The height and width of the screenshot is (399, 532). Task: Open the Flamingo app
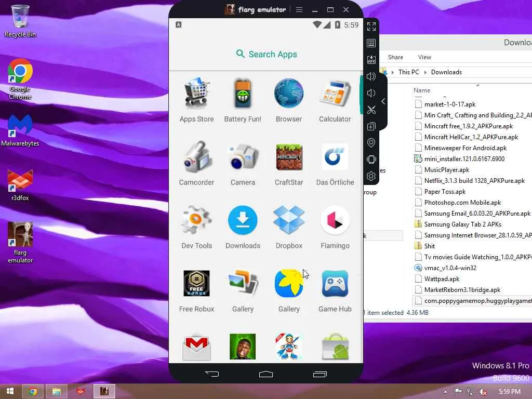click(x=335, y=227)
